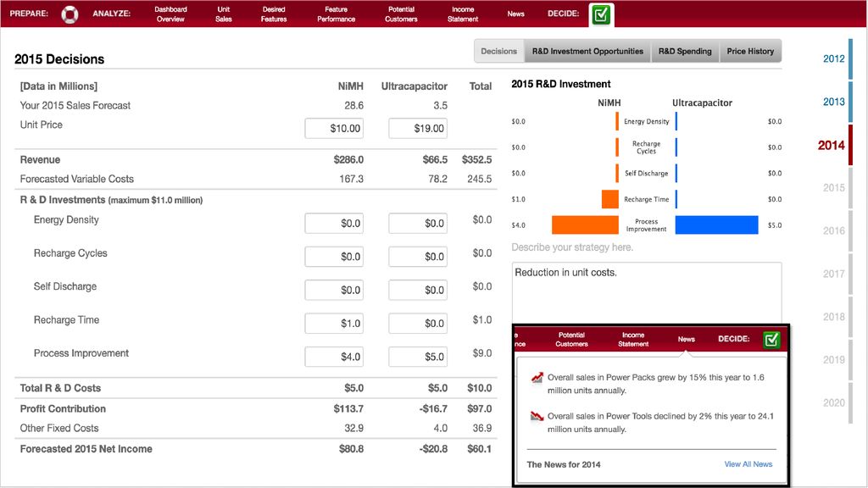Open Feature Performance
The width and height of the screenshot is (868, 488).
pyautogui.click(x=336, y=14)
